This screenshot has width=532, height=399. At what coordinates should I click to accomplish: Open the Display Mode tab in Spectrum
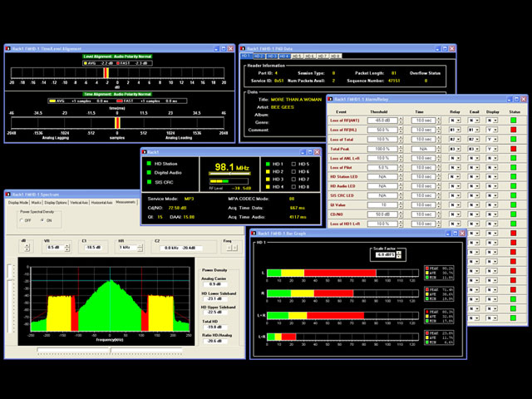(x=18, y=203)
